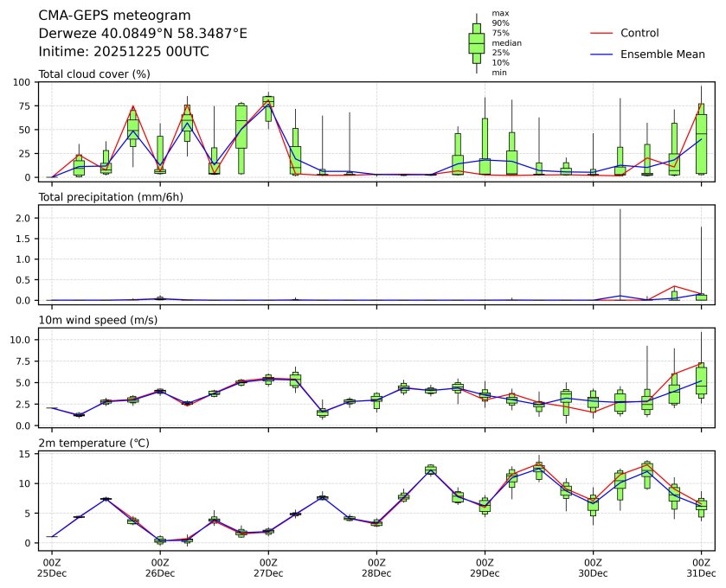The width and height of the screenshot is (726, 588).
Task: Click the 00Z 29Dec axis label
Action: click(485, 567)
